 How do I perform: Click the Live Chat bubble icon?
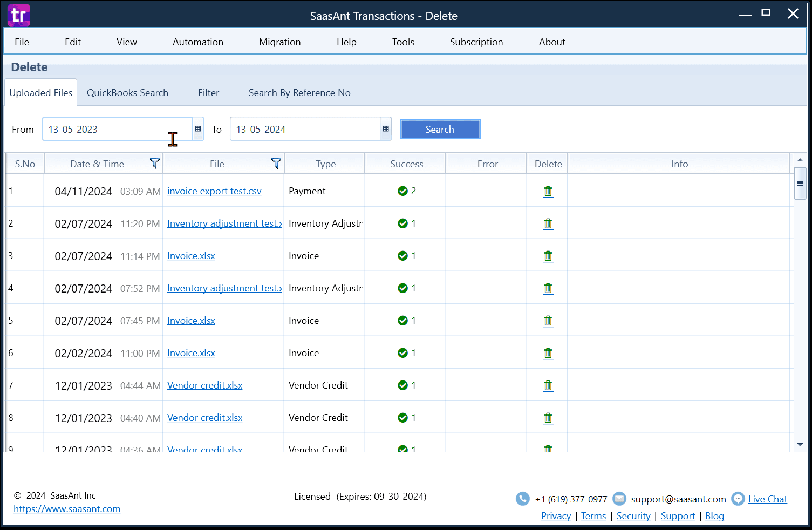click(x=738, y=499)
